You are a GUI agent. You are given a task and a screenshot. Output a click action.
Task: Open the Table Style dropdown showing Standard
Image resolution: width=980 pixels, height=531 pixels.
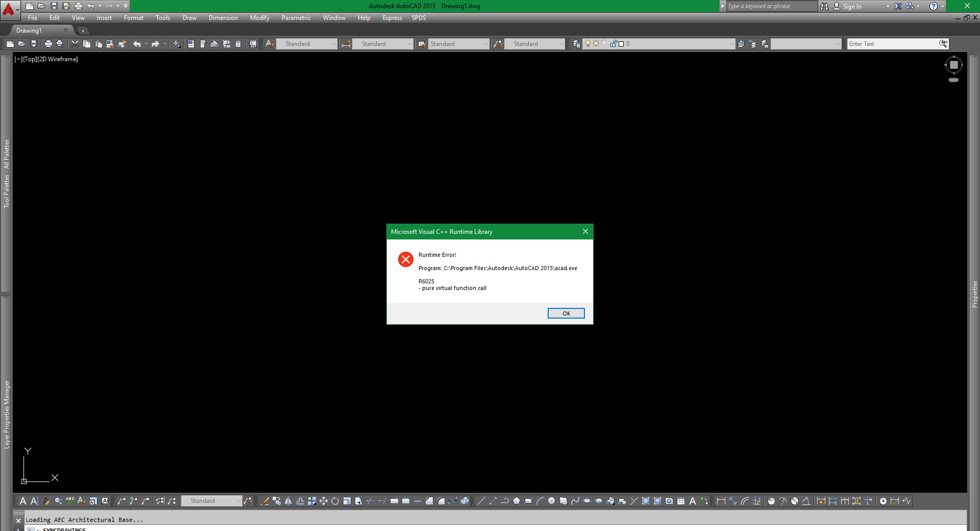click(459, 44)
